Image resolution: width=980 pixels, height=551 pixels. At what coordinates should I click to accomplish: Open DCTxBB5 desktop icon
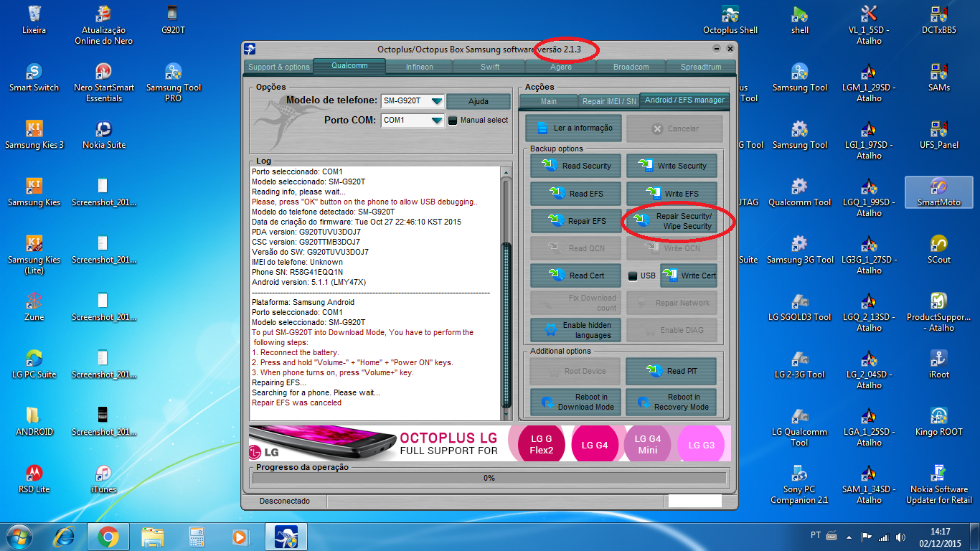pyautogui.click(x=938, y=20)
